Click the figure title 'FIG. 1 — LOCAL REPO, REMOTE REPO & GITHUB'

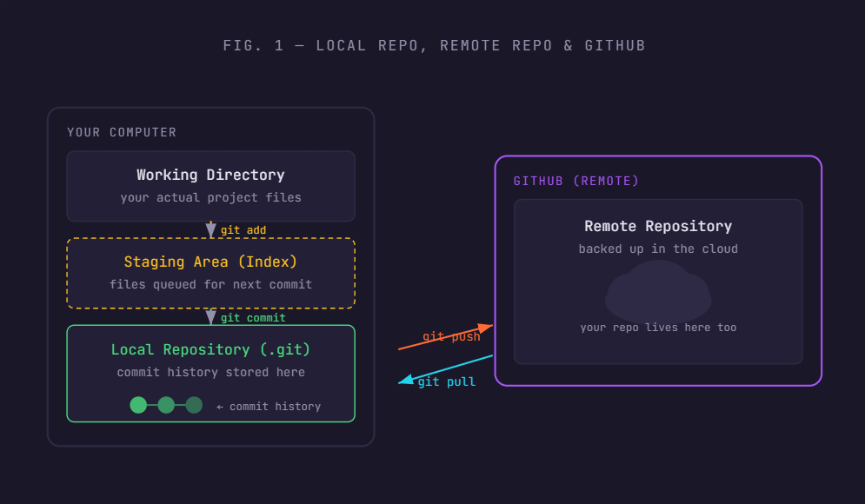434,46
